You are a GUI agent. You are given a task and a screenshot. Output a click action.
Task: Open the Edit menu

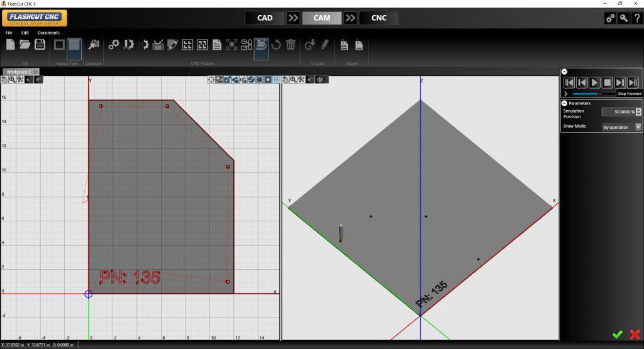(25, 33)
